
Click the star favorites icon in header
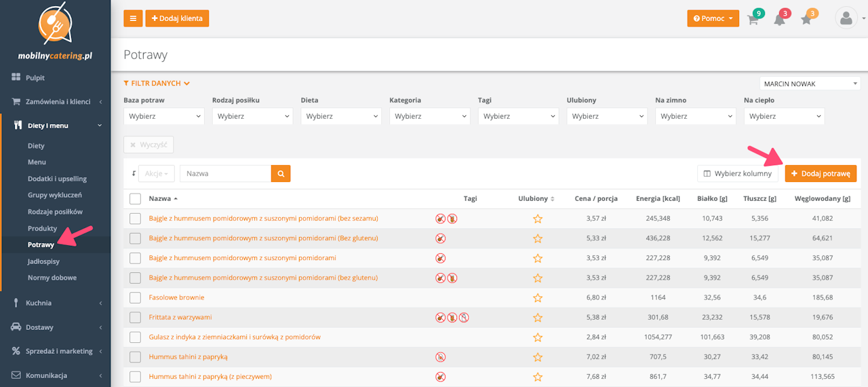tap(806, 19)
